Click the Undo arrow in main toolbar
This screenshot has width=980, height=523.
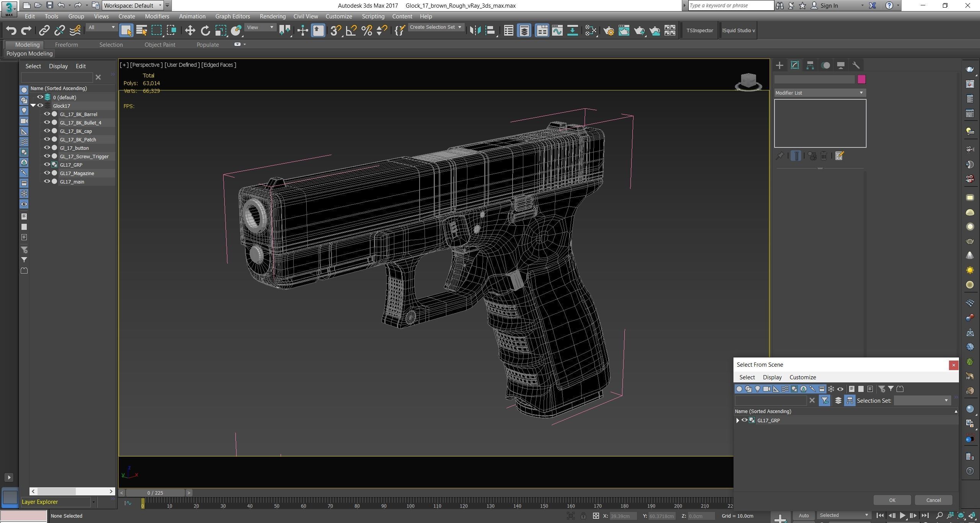coord(11,31)
